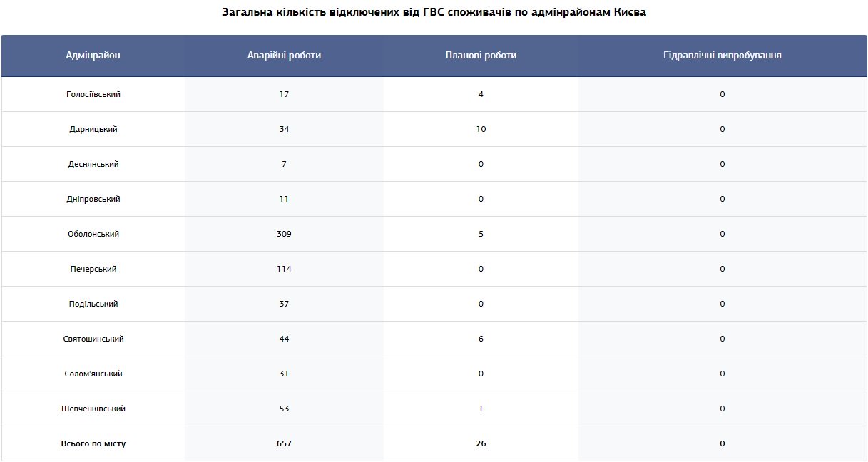Click the Адмінрайон column header

point(93,56)
